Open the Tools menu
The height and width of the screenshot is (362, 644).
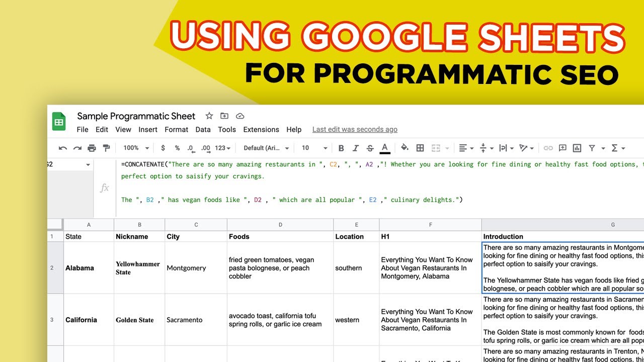tap(227, 129)
